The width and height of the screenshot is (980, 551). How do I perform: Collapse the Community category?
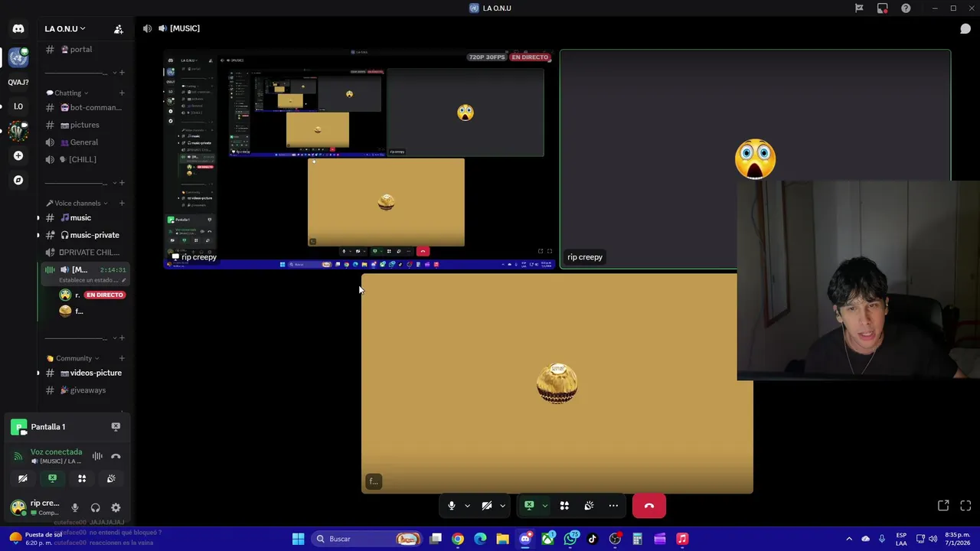coord(73,358)
